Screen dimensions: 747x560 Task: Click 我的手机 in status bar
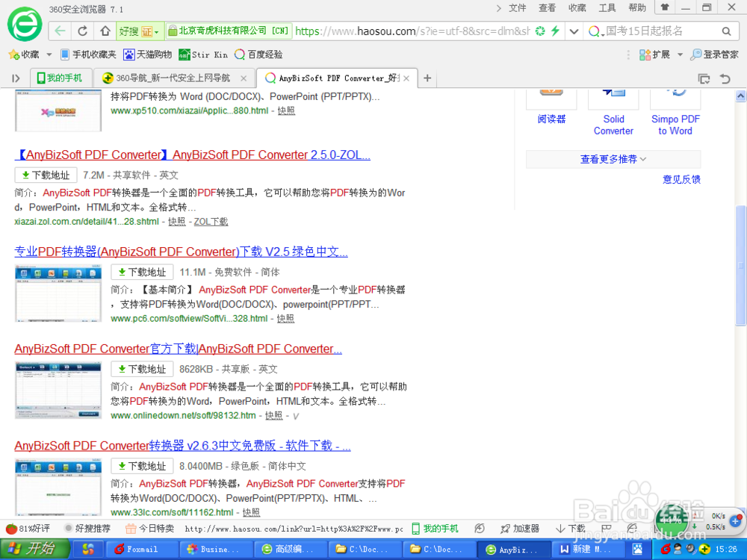pyautogui.click(x=435, y=528)
